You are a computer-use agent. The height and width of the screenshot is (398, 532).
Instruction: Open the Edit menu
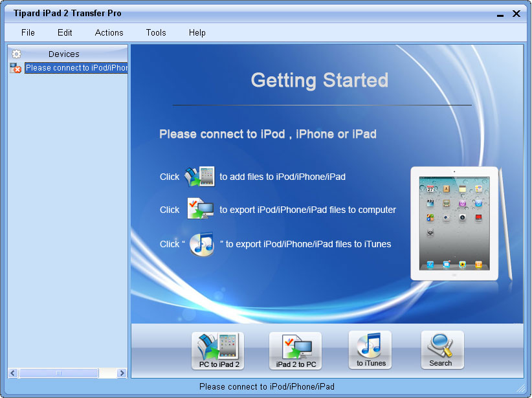click(65, 32)
